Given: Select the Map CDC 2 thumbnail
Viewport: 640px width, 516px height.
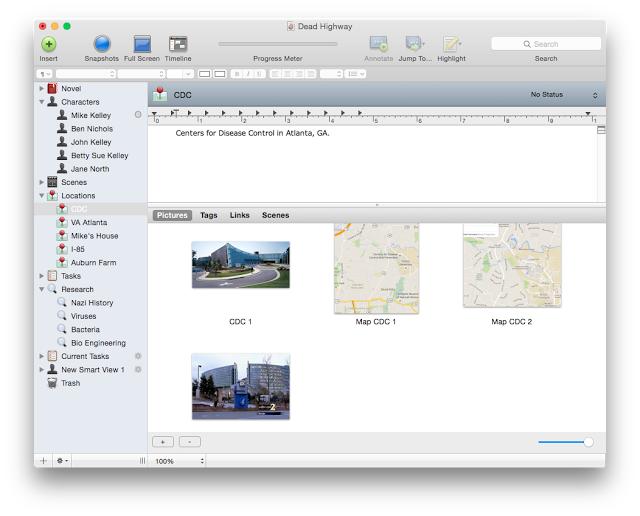Looking at the screenshot, I should (512, 265).
